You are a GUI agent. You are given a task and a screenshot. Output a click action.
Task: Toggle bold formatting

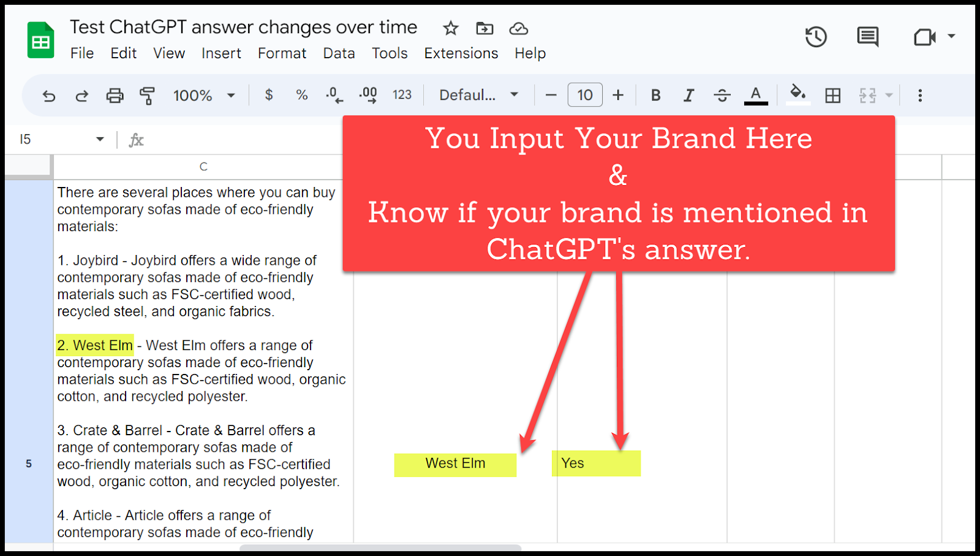pos(655,95)
